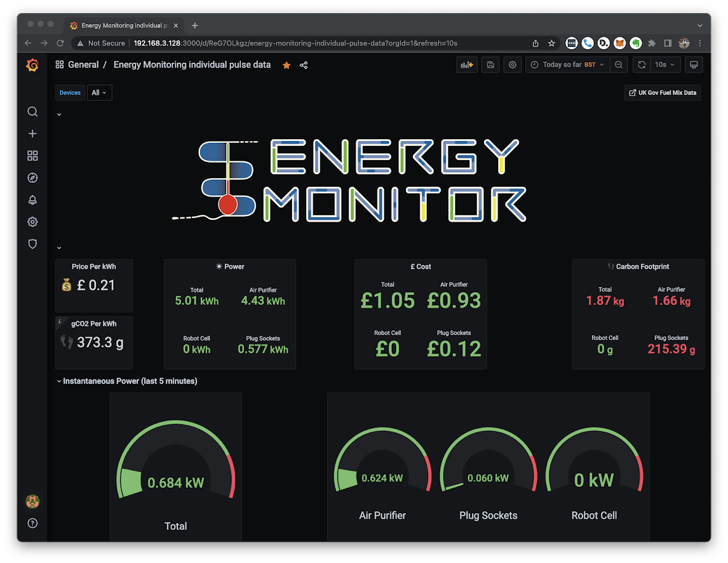Zoom out the time range with the magnifier icon

click(x=618, y=64)
